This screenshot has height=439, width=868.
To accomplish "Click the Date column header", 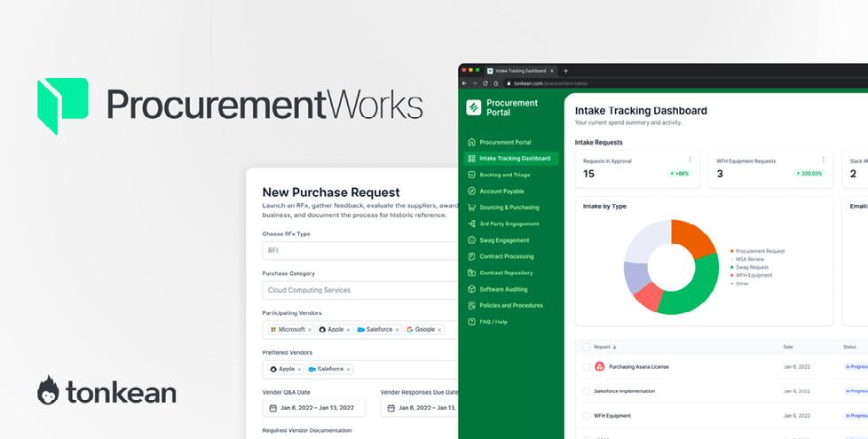I will [788, 348].
